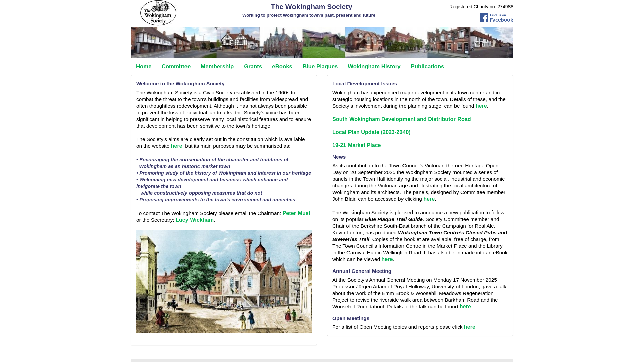Select the Membership menu item
This screenshot has height=362, width=644.
[217, 67]
